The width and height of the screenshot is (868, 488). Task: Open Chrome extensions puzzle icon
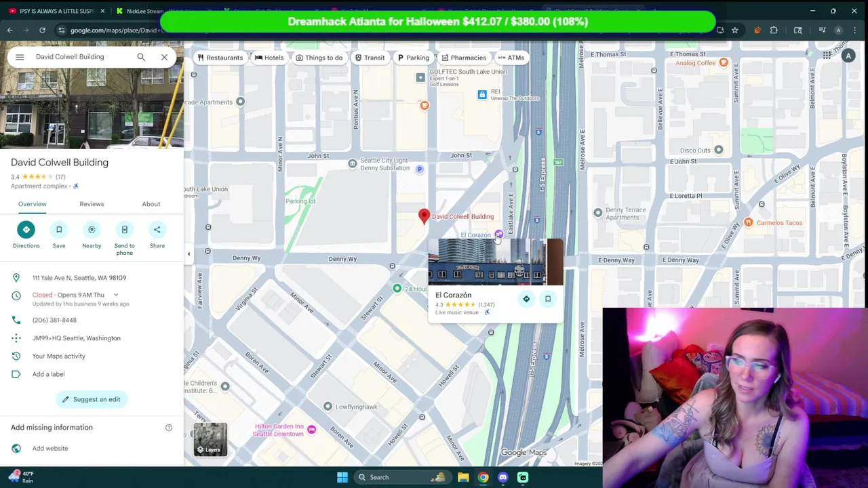tap(774, 30)
